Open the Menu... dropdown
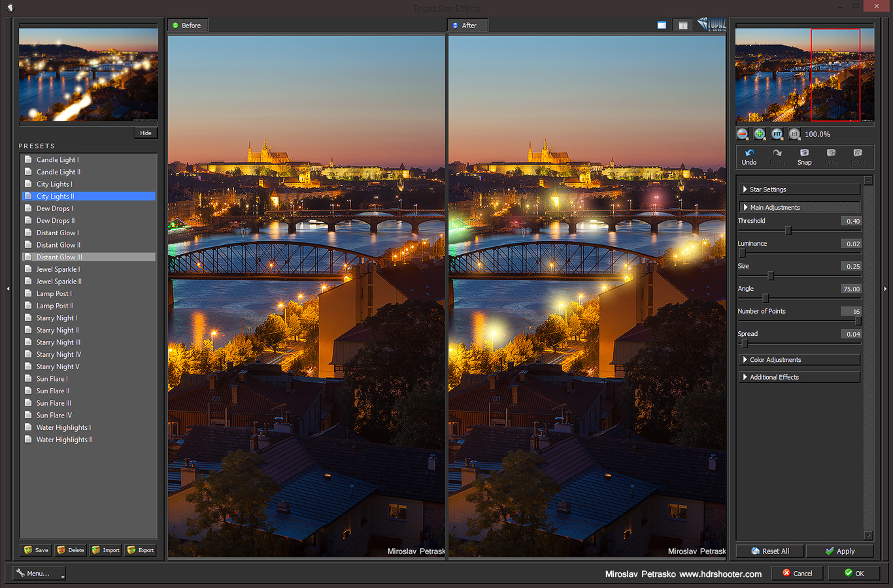The width and height of the screenshot is (893, 588). 39,574
